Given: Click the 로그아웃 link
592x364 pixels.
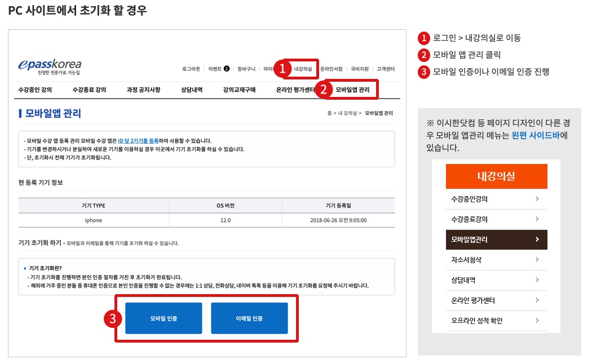Looking at the screenshot, I should (x=191, y=69).
